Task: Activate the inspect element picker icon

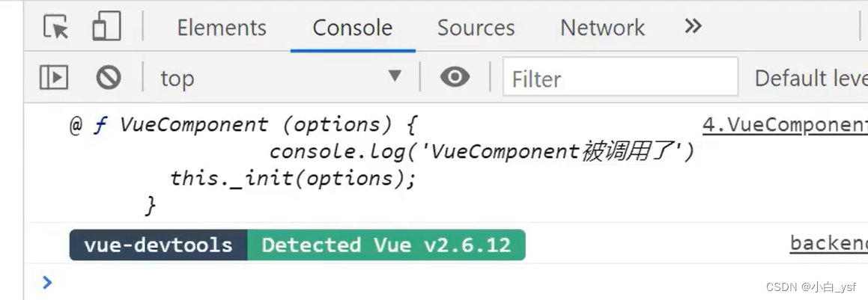Action: pos(56,26)
